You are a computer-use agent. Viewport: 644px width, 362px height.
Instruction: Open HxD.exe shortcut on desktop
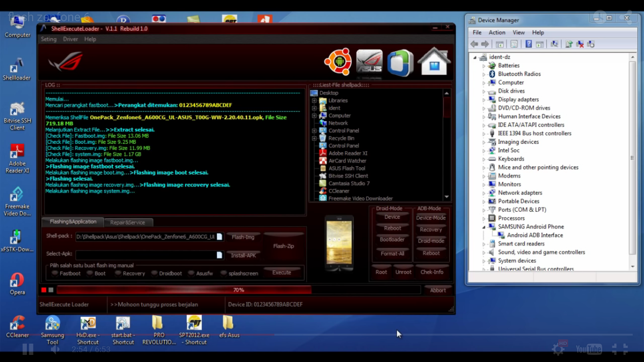(x=88, y=330)
